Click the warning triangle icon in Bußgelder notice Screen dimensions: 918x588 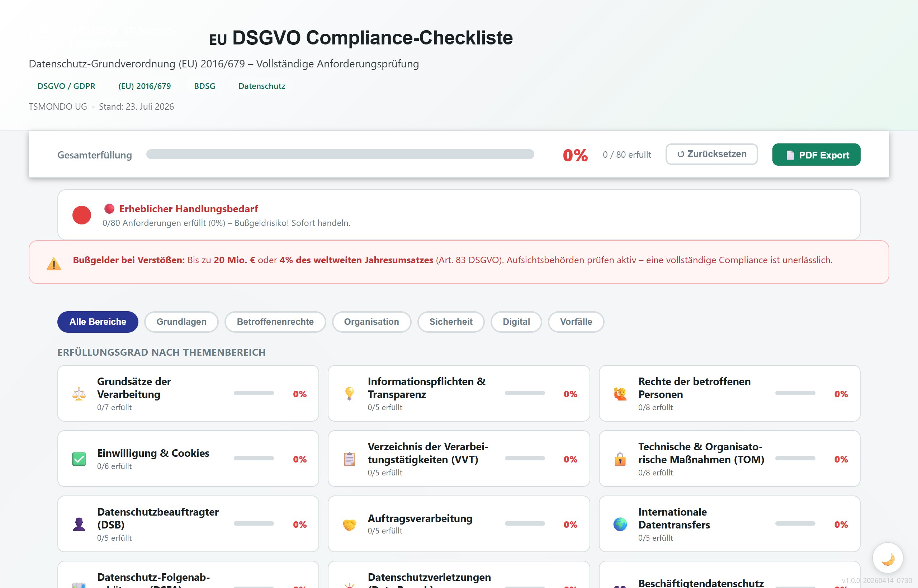click(54, 264)
